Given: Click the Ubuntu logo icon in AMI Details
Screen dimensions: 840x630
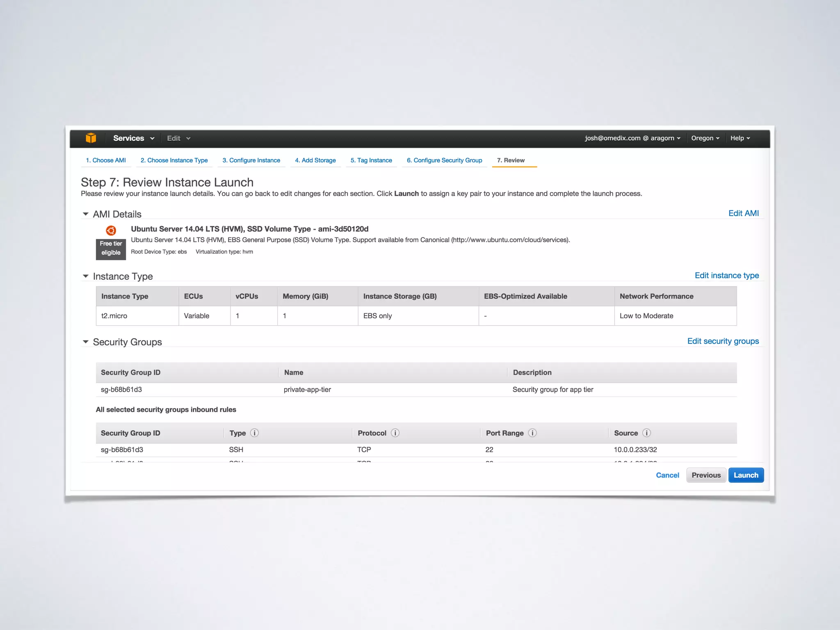Looking at the screenshot, I should (x=111, y=231).
